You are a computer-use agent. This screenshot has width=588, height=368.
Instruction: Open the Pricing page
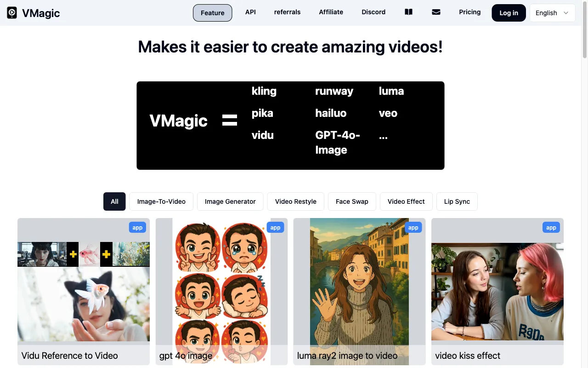tap(469, 12)
